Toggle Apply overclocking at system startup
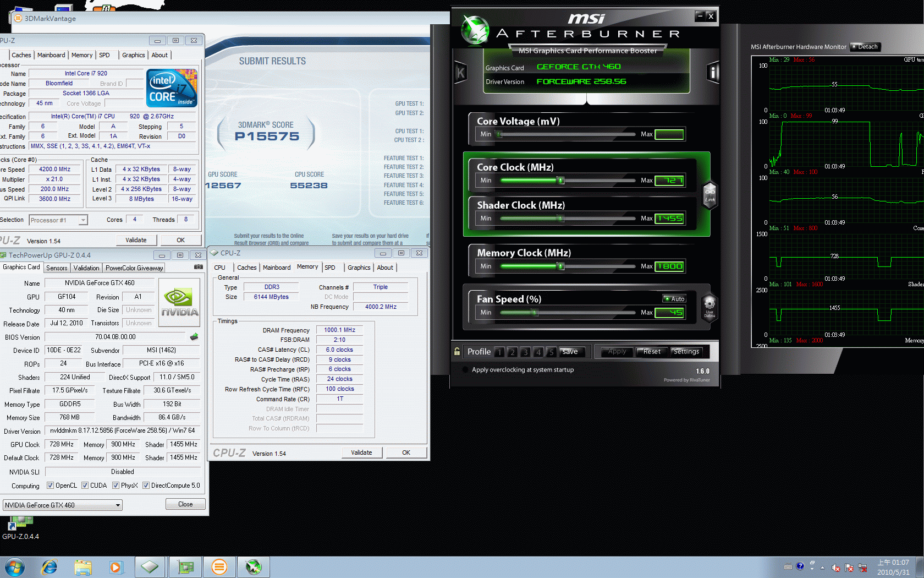 [x=465, y=370]
